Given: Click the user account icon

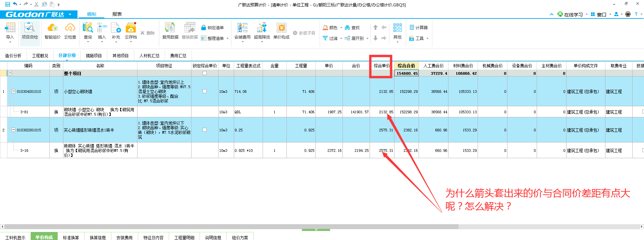Looking at the screenshot, I should click(x=616, y=14).
